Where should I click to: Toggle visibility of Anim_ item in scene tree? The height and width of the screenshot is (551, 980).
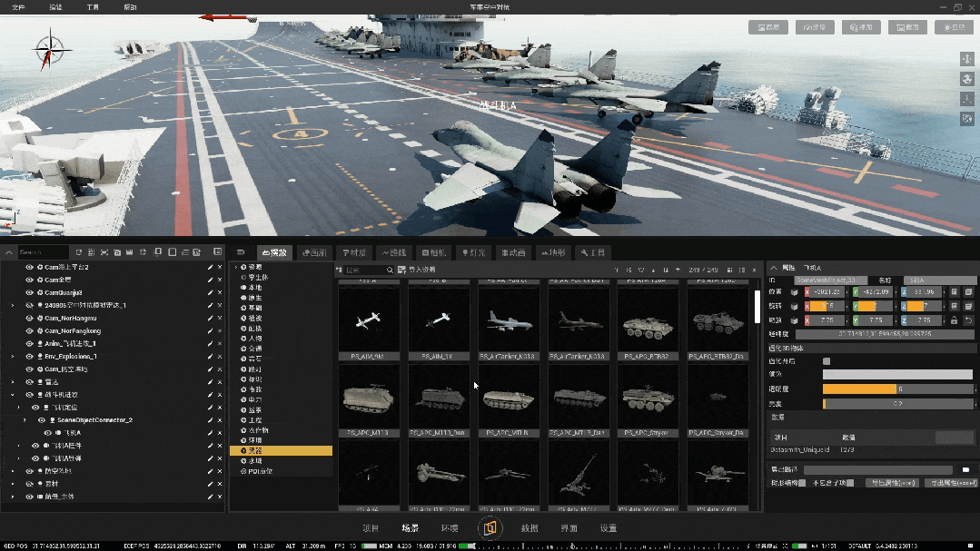[x=30, y=344]
